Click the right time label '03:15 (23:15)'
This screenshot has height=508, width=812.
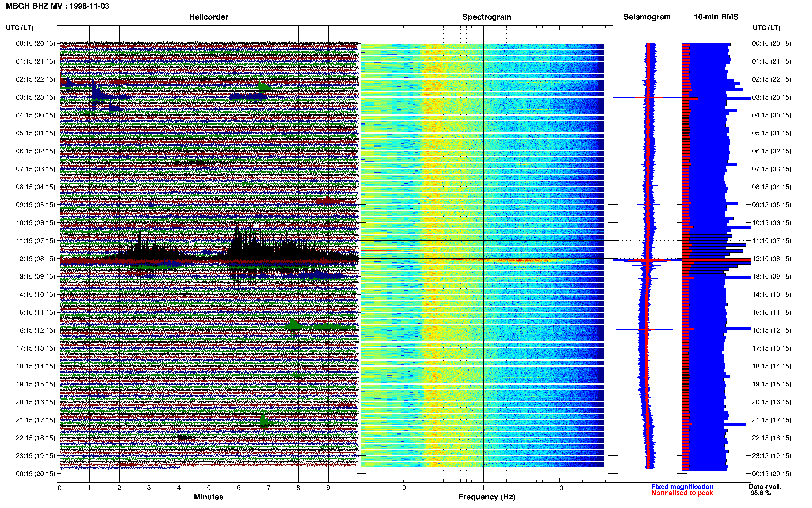[x=772, y=97]
